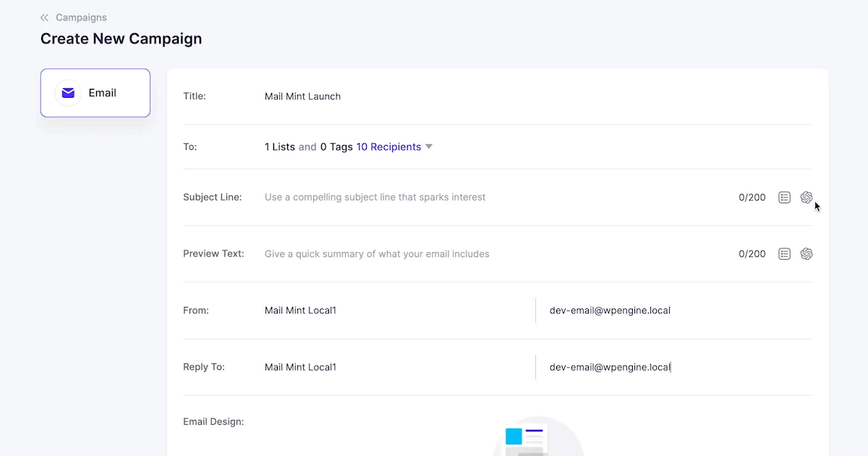Click the Create New Campaign heading

click(122, 39)
